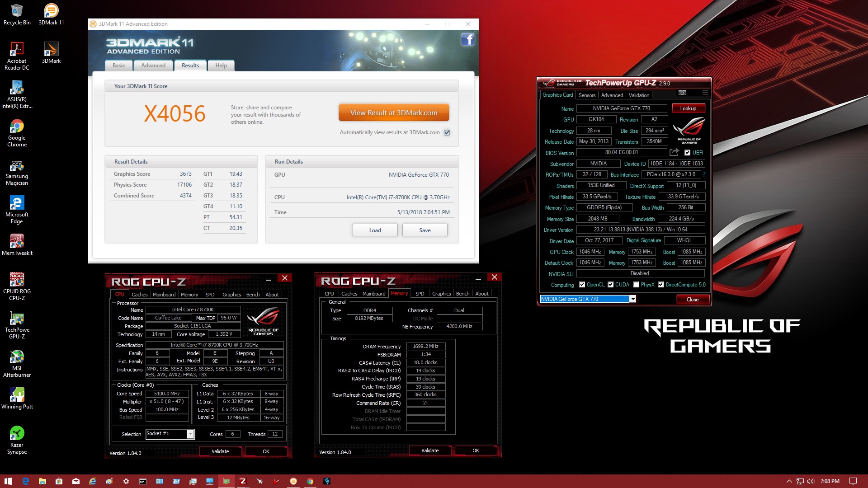Toggle the PhysX checkbox in GPU-Z
This screenshot has width=868, height=488.
636,285
